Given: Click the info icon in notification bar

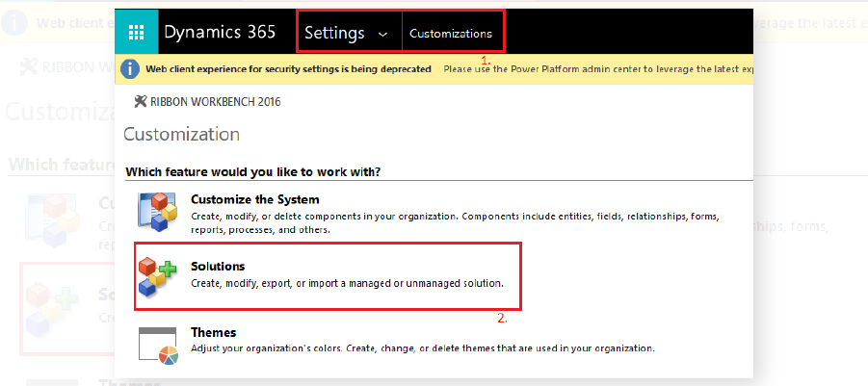Looking at the screenshot, I should pyautogui.click(x=130, y=69).
